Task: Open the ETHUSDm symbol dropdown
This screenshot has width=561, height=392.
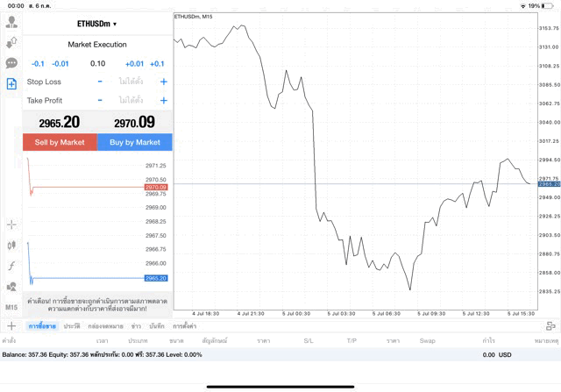Action: pos(97,24)
